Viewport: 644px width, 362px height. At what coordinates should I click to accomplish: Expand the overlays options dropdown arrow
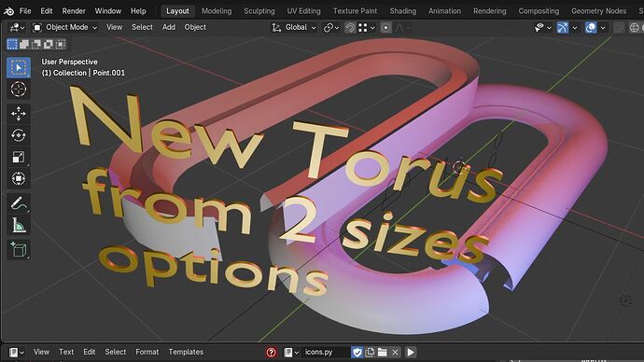[x=603, y=27]
